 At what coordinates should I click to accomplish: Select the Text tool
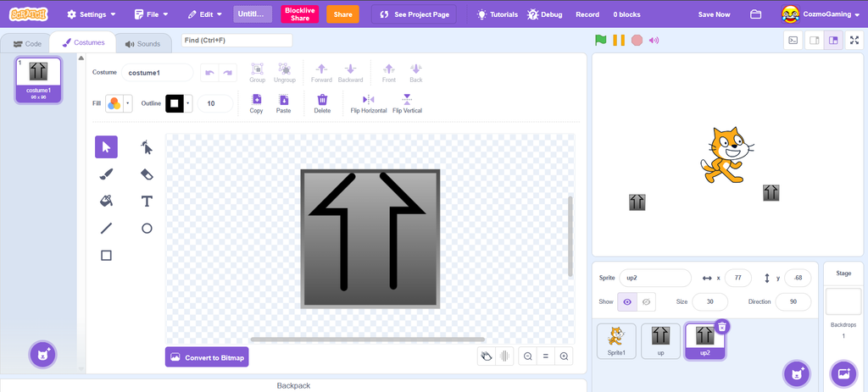pos(147,201)
